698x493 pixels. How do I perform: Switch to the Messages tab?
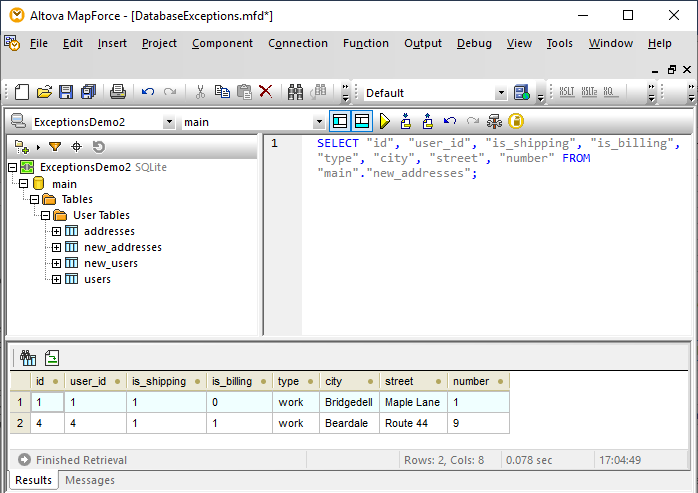coord(89,480)
